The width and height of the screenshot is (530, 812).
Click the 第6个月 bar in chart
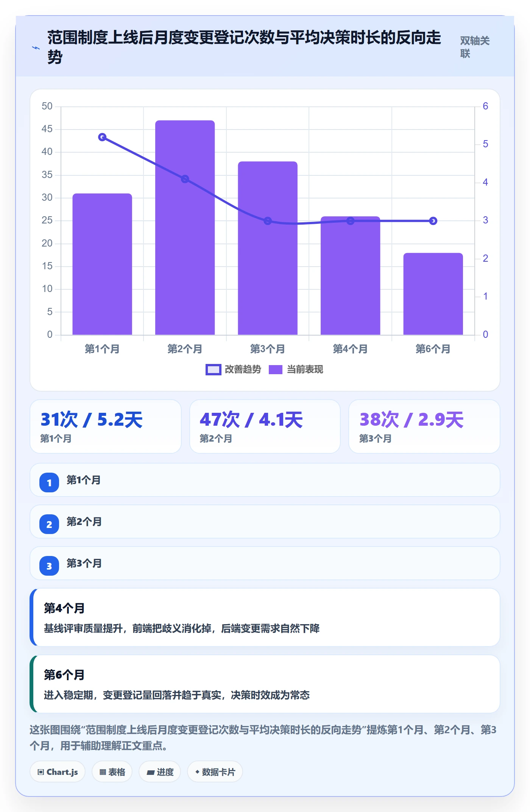pyautogui.click(x=433, y=294)
